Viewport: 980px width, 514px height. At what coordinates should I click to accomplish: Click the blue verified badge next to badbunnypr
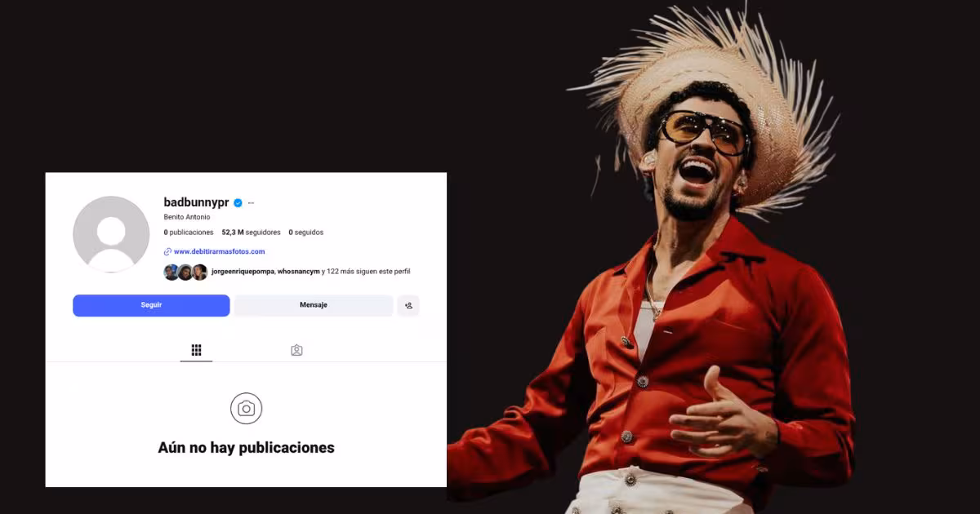coord(237,202)
